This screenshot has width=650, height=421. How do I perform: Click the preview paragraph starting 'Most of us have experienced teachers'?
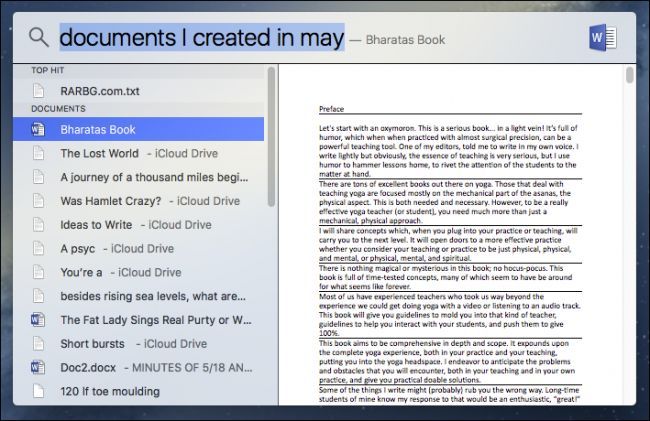coord(450,315)
